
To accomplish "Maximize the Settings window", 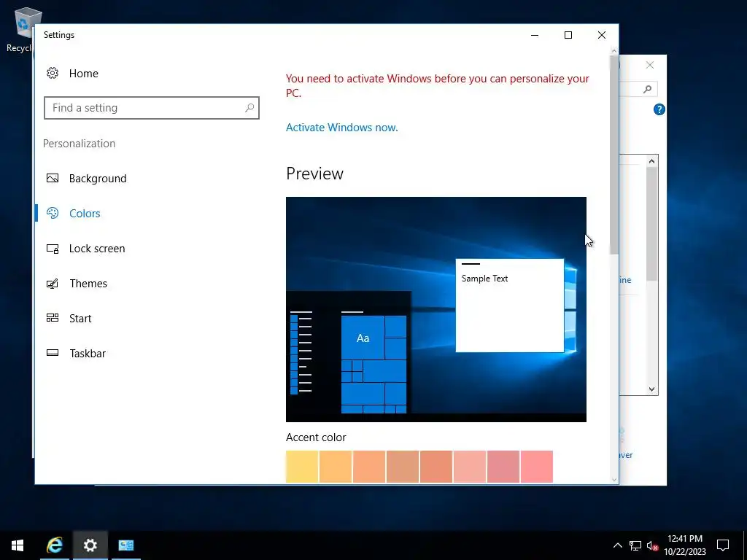I will pos(568,35).
